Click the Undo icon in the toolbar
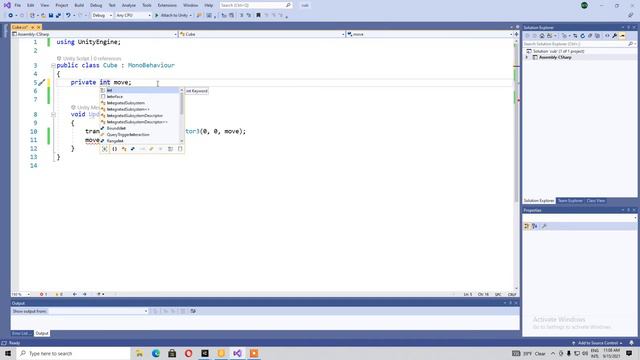This screenshot has height=360, width=640. coord(68,15)
